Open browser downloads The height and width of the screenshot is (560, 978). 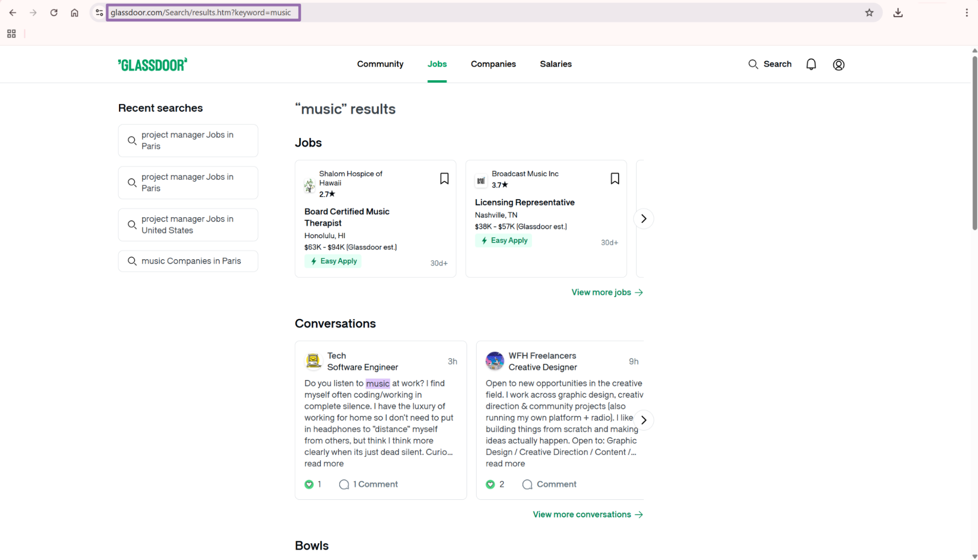point(898,13)
